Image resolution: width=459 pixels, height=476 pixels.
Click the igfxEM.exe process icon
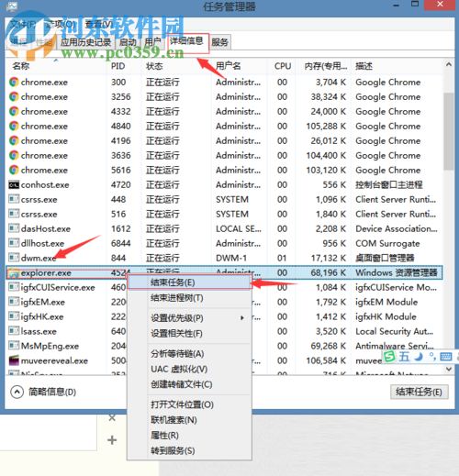14,302
